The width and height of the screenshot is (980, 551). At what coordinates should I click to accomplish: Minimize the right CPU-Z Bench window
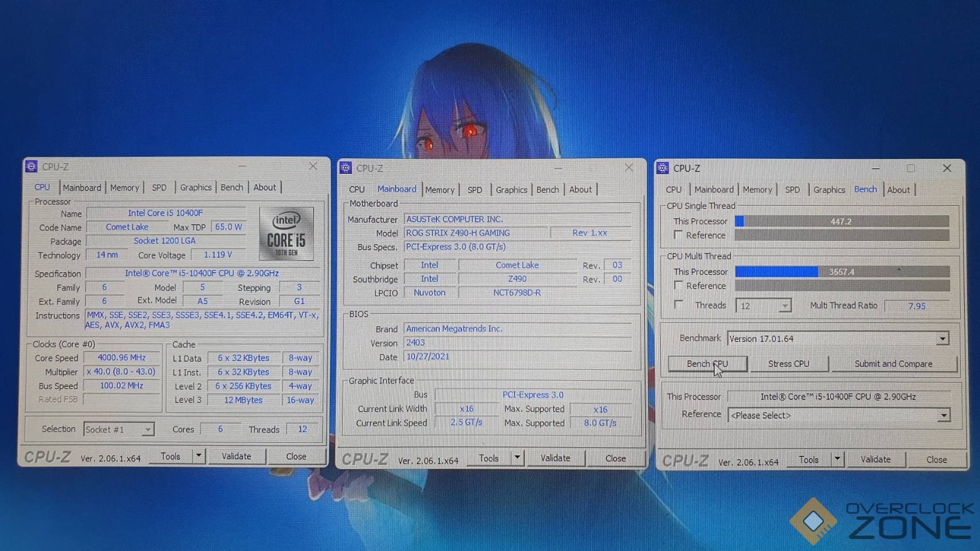tap(875, 168)
